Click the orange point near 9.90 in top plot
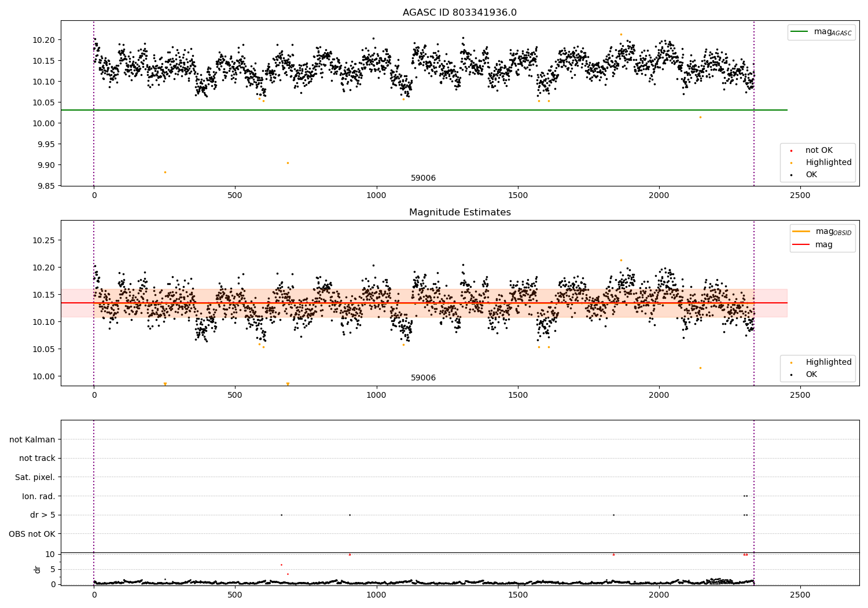 pos(288,163)
